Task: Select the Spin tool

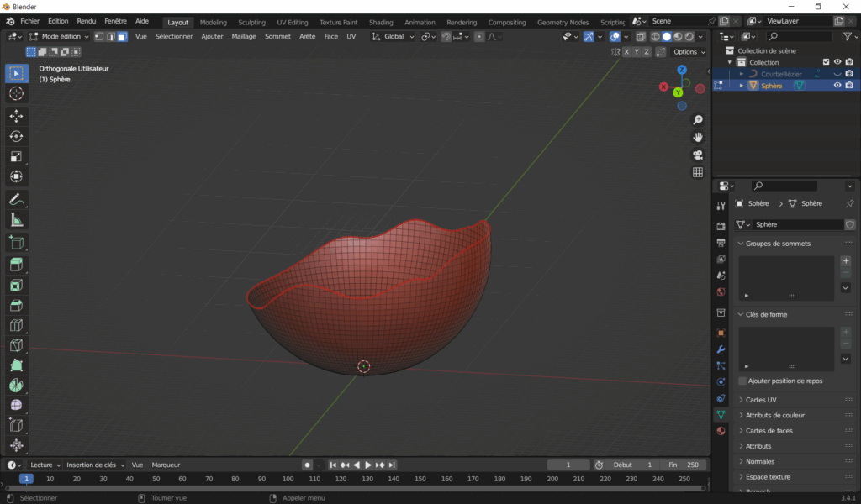Action: (17, 386)
